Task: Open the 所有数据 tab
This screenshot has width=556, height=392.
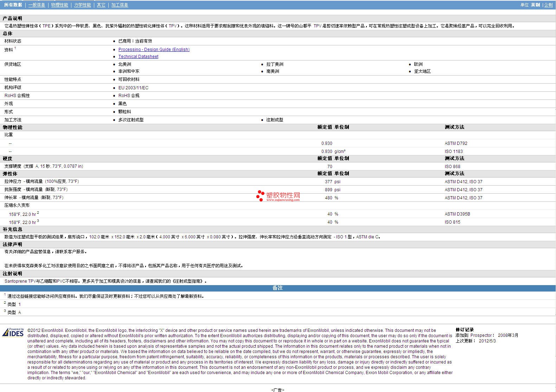Action: pos(13,5)
